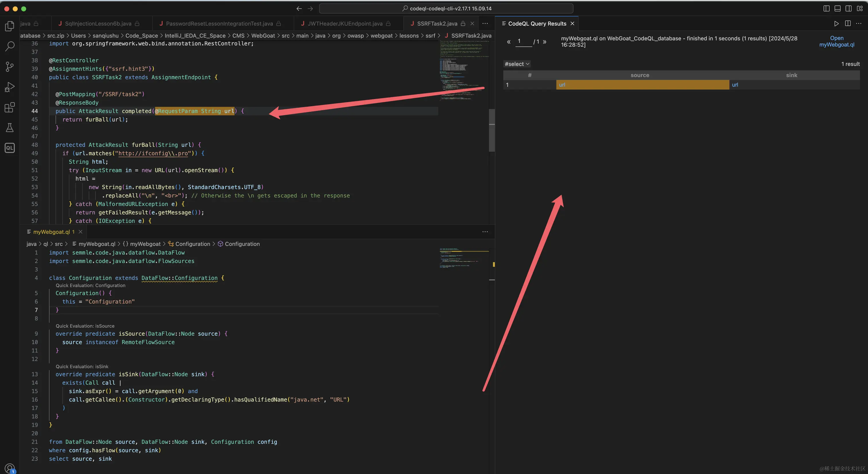Open Customize Layout icon
Screen dimensions: 868x474
860,8
